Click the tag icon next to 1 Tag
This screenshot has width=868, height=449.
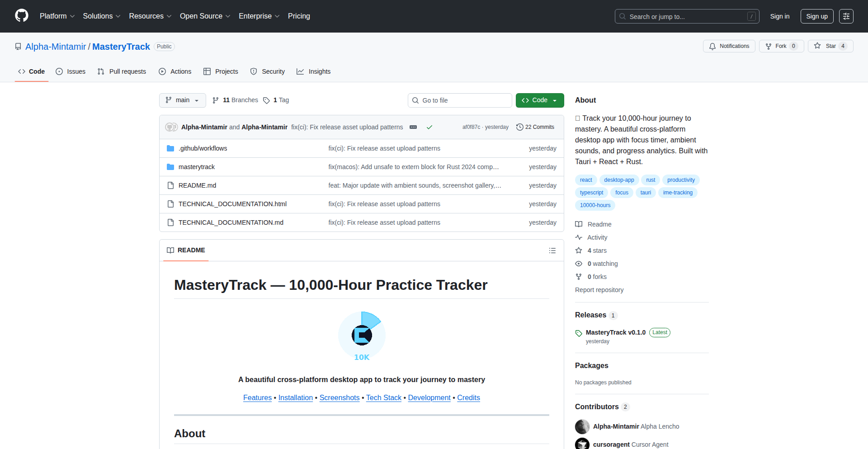[x=267, y=100]
